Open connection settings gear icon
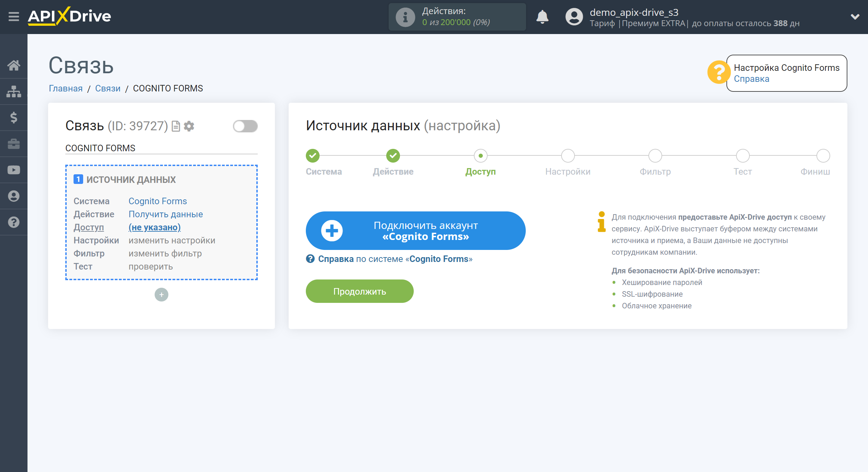 click(189, 126)
